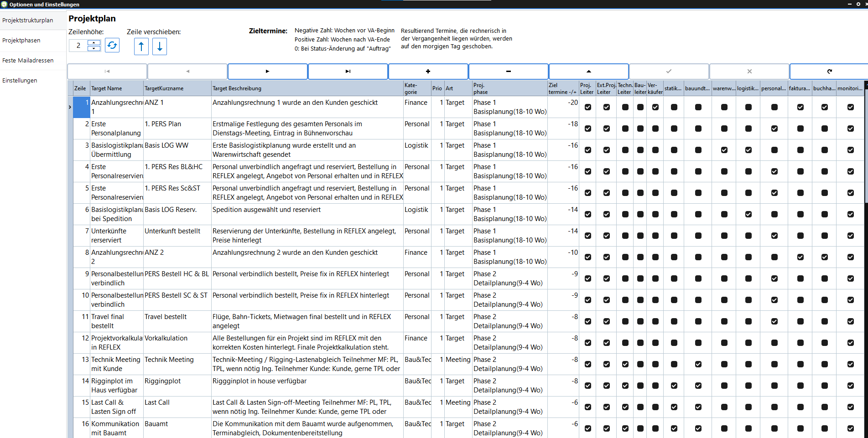Select cell 'Riggingplot' short name
Image resolution: width=868 pixels, height=438 pixels.
177,386
